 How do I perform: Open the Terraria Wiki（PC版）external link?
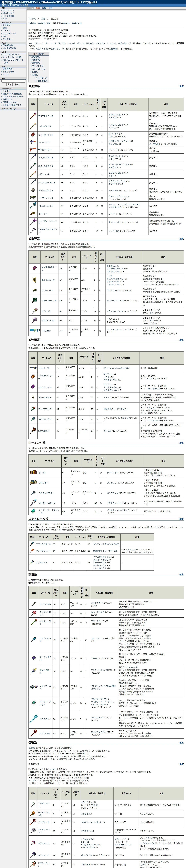12,57
